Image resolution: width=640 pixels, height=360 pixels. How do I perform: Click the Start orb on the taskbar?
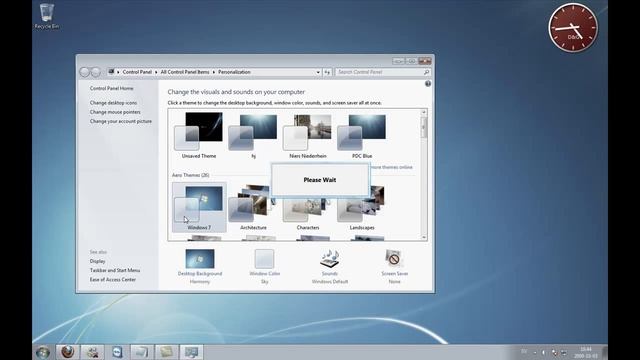click(43, 352)
